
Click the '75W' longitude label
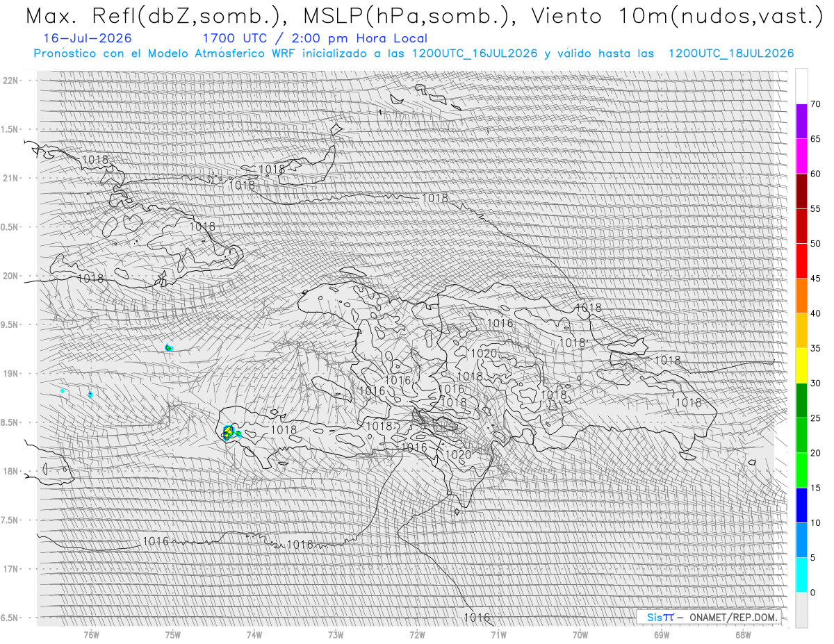pos(173,635)
